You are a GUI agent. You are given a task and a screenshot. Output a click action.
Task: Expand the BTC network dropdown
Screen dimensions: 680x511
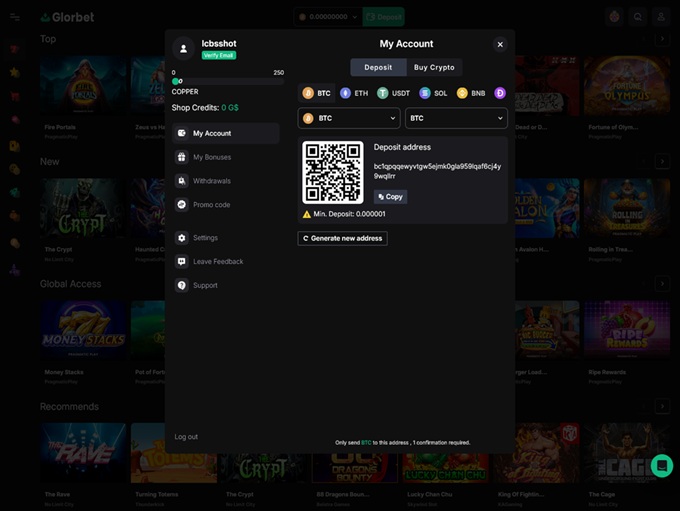456,118
